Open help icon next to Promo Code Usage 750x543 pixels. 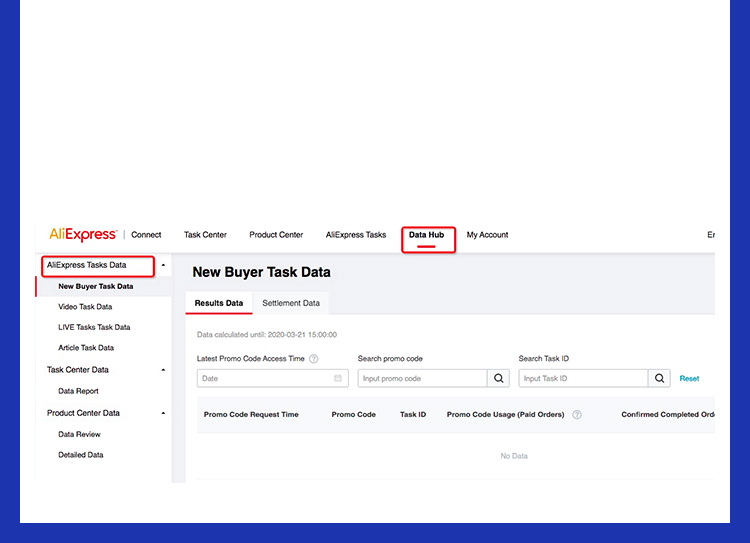(577, 415)
